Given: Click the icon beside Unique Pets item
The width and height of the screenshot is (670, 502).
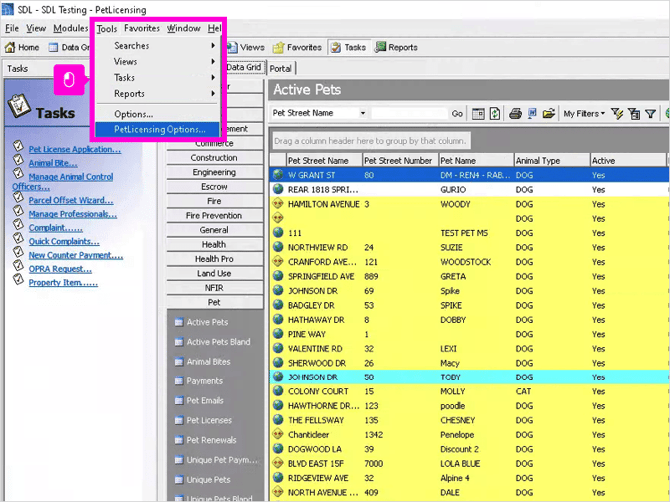Looking at the screenshot, I should (x=179, y=480).
